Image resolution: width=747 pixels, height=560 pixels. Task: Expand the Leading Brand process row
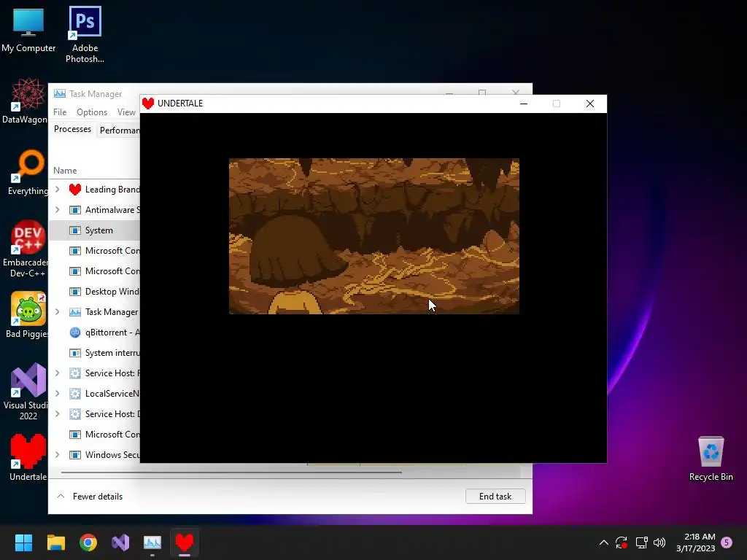point(57,190)
